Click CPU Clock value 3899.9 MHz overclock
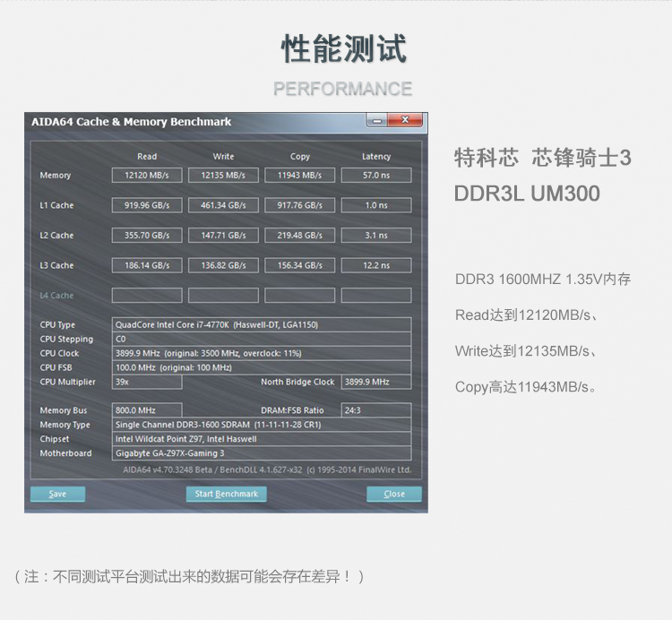The image size is (672, 620). click(x=262, y=353)
